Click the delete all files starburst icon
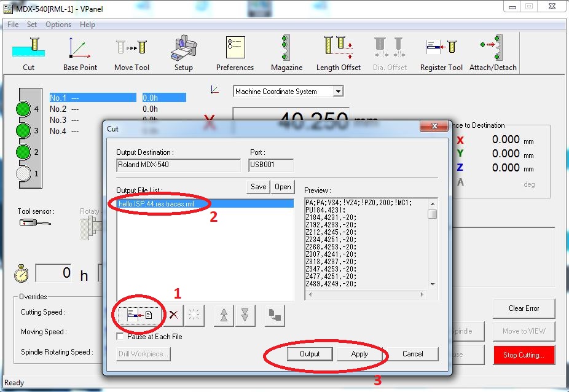This screenshot has height=392, width=569. [194, 315]
